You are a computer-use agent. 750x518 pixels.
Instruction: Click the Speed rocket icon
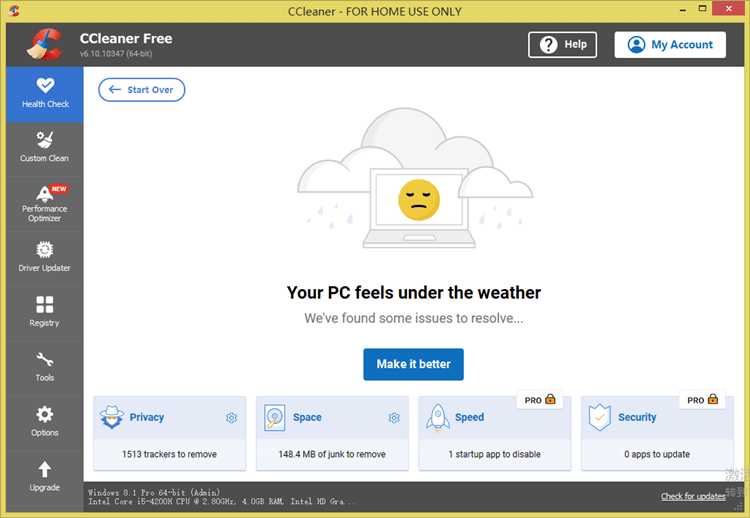coord(438,418)
